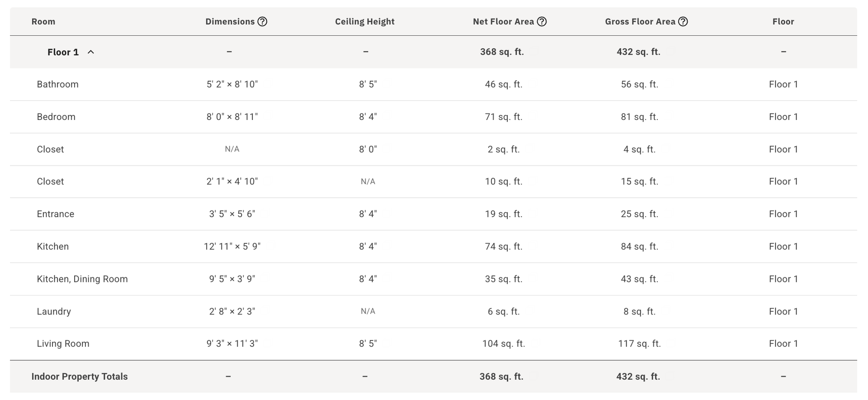Click the Closet row with 2' 1" × 4' 10"
Screen dimensions: 868x400
point(434,181)
